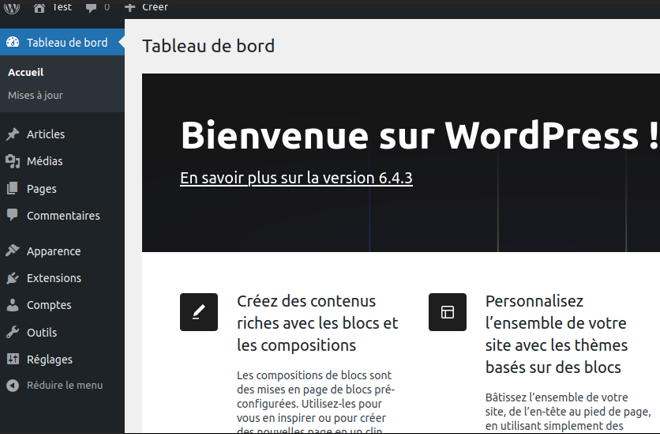Click the pencil edit icon in welcome panel
This screenshot has width=660, height=434.
pyautogui.click(x=199, y=312)
